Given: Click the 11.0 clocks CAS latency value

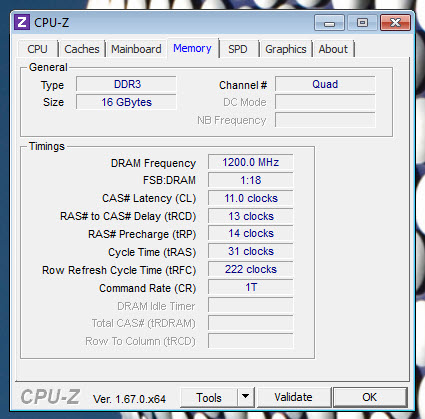Looking at the screenshot, I should (x=251, y=198).
